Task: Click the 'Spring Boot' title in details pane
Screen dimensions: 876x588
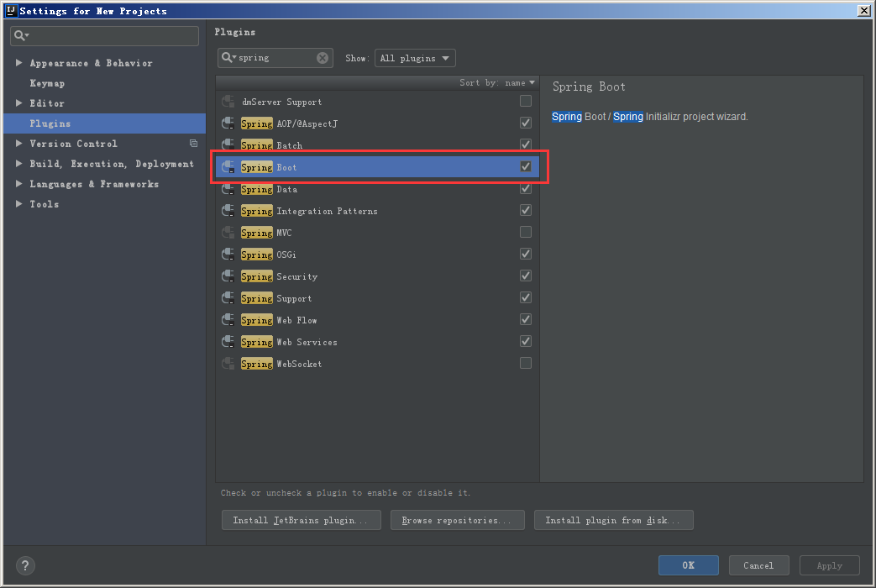Action: (x=589, y=87)
